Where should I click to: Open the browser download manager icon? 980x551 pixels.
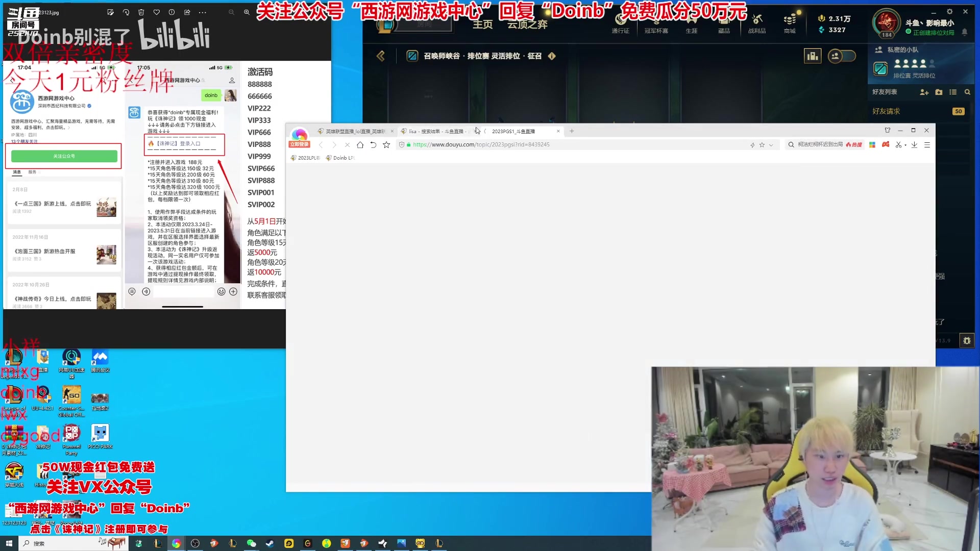(x=914, y=145)
